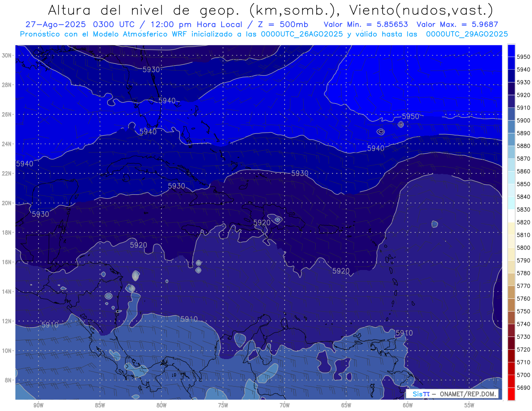Click the brightest blue legend swatch above 5950
Image resolution: width=532 pixels, height=411 pixels.
(511, 51)
